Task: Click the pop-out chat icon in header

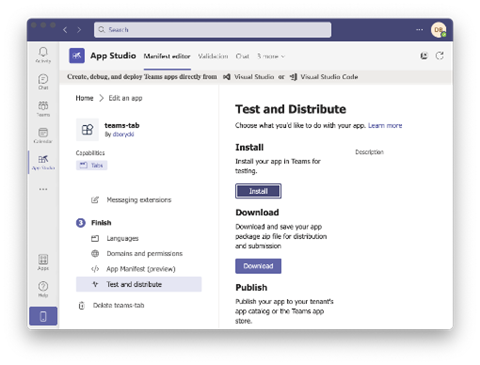Action: [x=424, y=56]
